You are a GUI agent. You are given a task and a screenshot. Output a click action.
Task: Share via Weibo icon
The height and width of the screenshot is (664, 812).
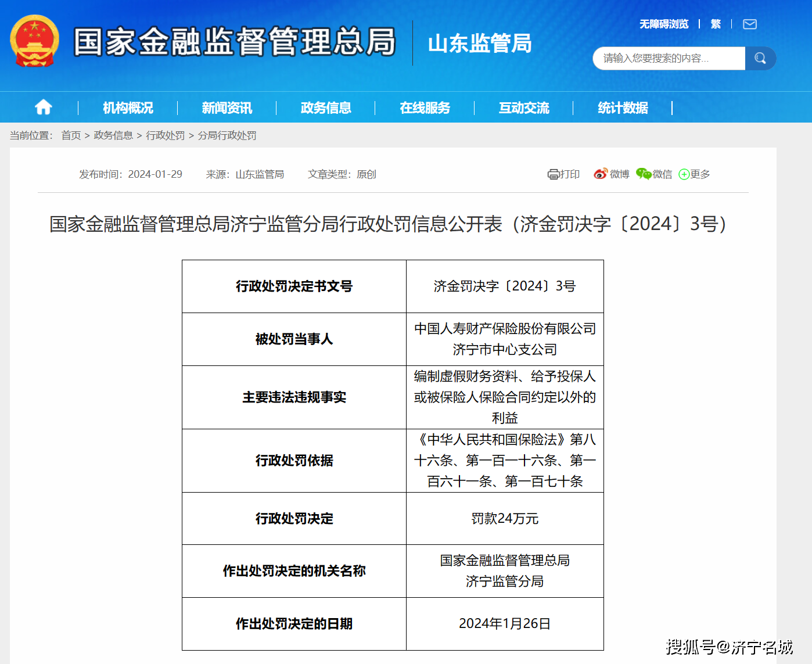(x=600, y=174)
